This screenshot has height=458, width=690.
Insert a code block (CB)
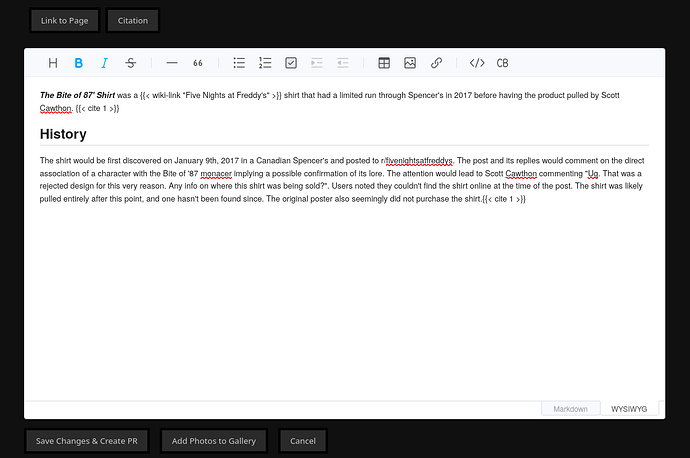pos(503,63)
